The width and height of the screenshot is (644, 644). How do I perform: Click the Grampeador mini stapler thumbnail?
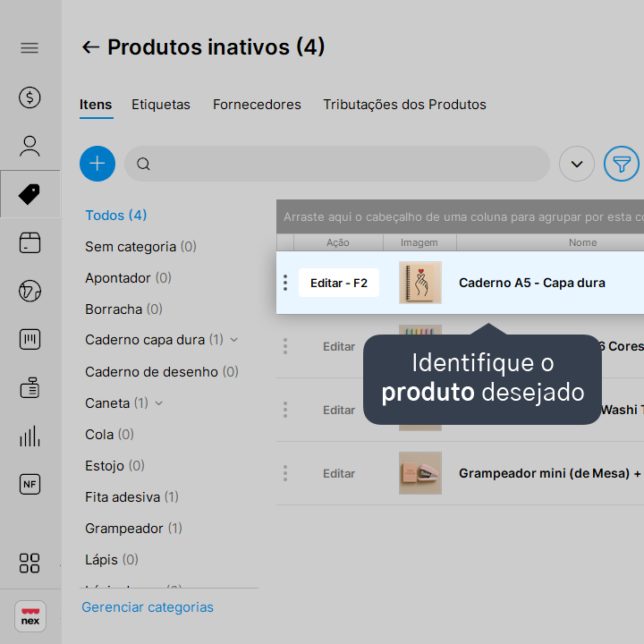pos(420,473)
